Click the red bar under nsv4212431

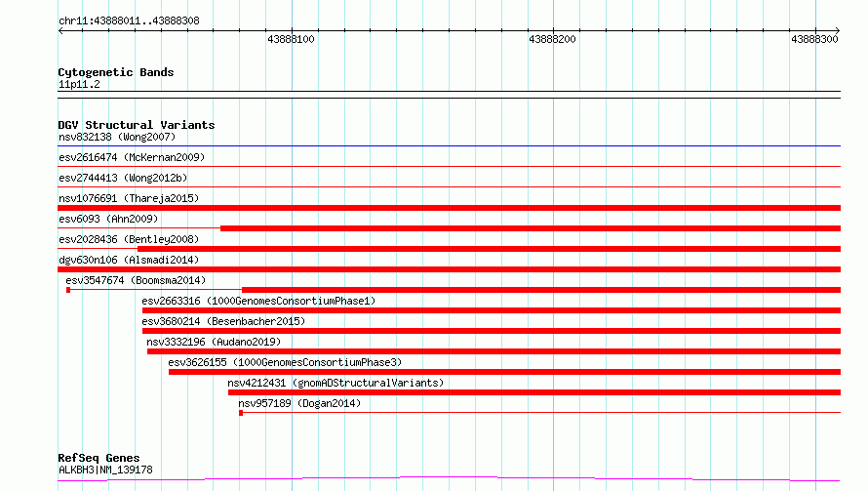pos(534,392)
